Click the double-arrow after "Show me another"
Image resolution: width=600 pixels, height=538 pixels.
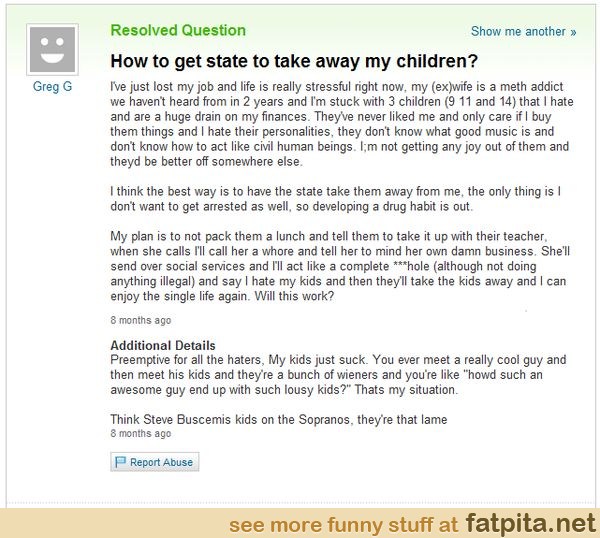(x=573, y=32)
